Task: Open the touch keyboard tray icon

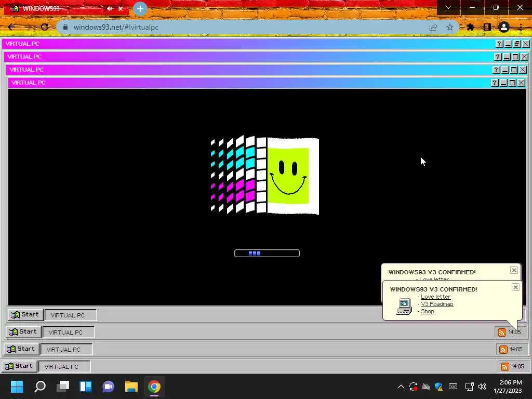Action: pos(453,387)
